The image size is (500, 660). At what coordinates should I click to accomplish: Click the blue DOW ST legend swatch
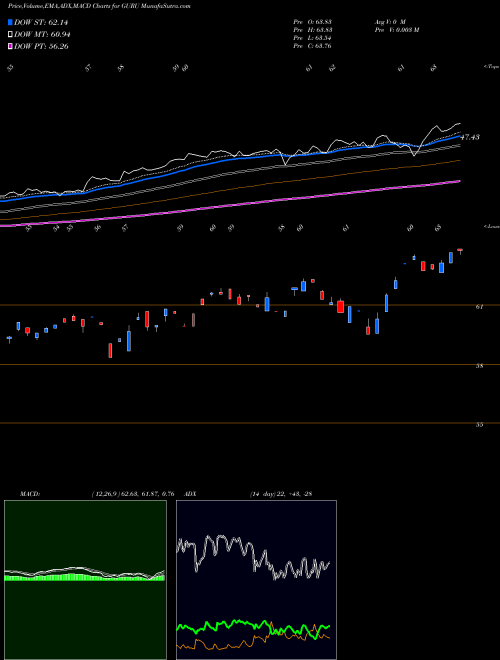pos(10,22)
